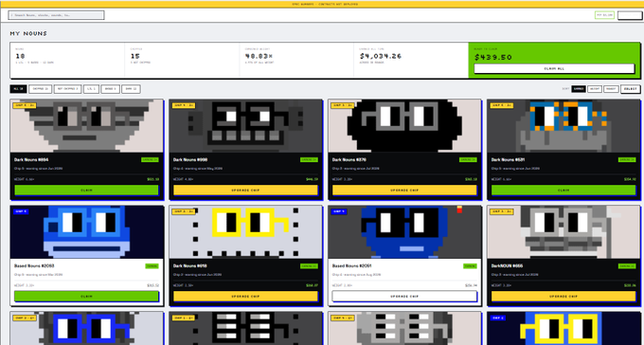
Task: Click chip badge on yellow-glasses dotted-border noun
Action: pos(184,211)
